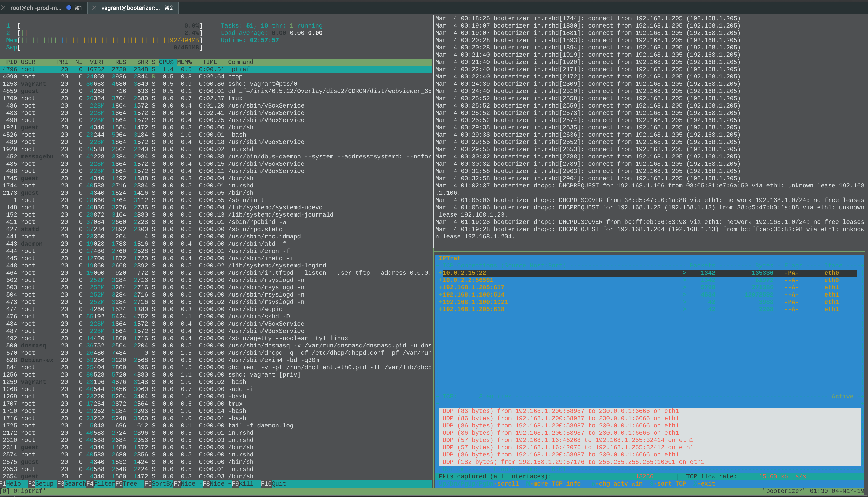Screen dimensions: 868x497
Task: Select the htop process row PID 4090
Action: tap(216, 76)
